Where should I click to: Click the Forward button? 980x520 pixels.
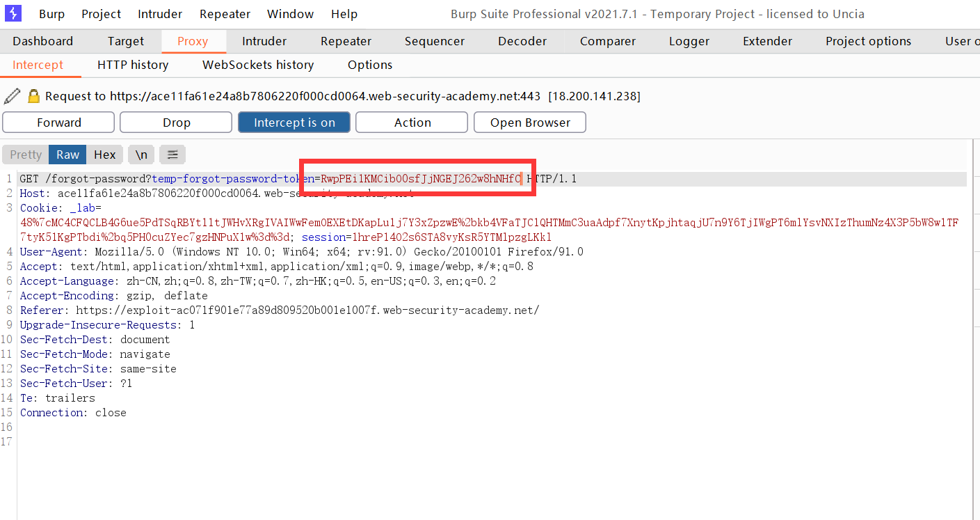click(58, 123)
